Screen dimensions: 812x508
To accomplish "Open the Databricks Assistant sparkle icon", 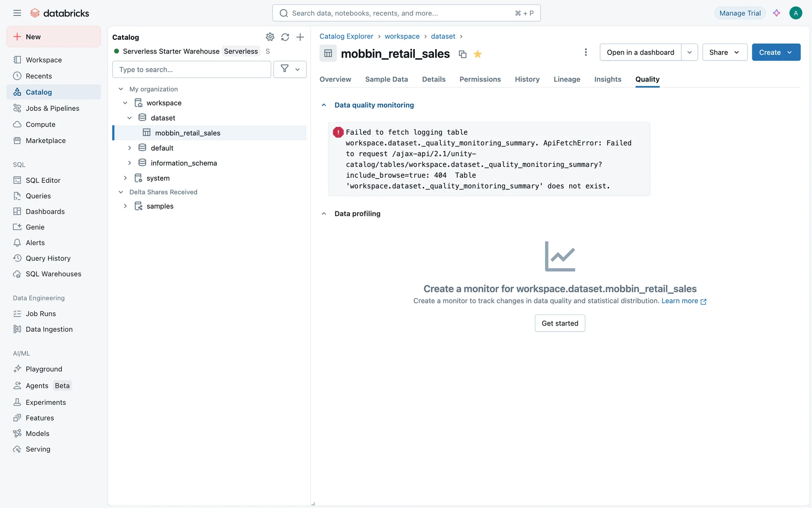I will tap(776, 13).
